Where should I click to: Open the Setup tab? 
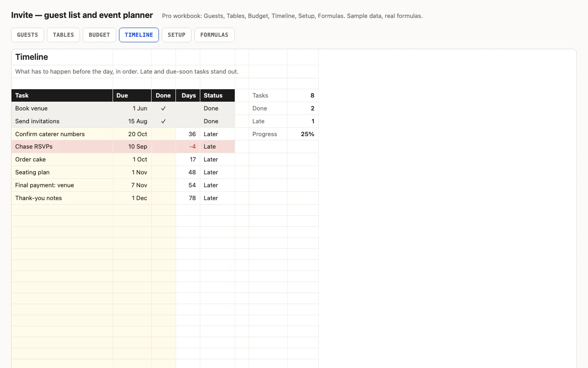[176, 35]
